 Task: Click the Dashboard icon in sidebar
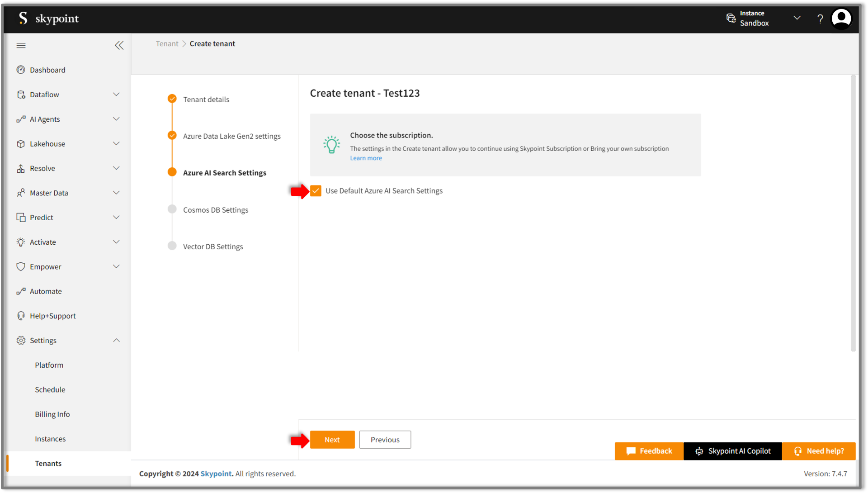pyautogui.click(x=20, y=70)
